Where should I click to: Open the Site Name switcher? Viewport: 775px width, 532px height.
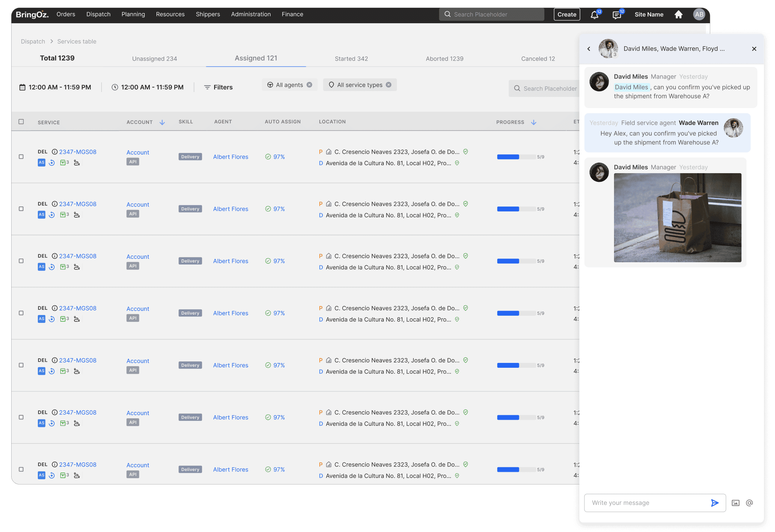(649, 15)
